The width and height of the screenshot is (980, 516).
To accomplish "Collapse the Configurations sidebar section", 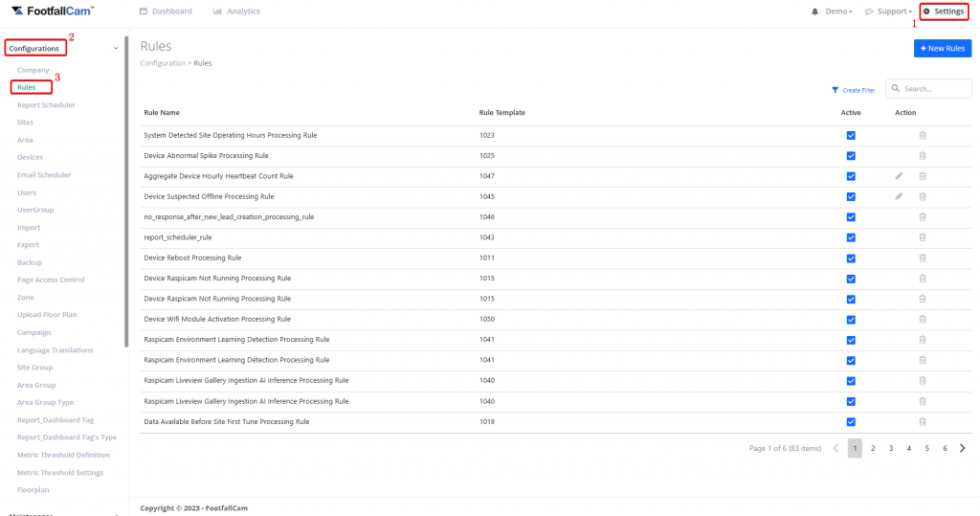I will coord(116,48).
